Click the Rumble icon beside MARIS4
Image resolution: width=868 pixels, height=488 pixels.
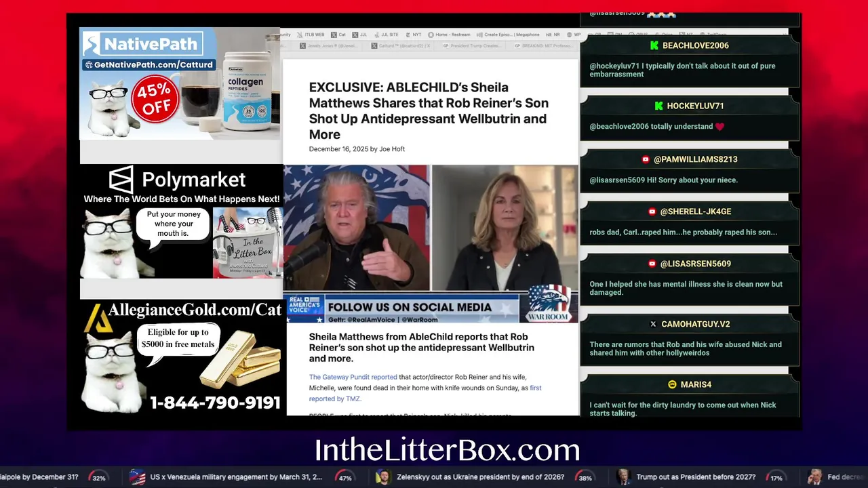click(672, 384)
